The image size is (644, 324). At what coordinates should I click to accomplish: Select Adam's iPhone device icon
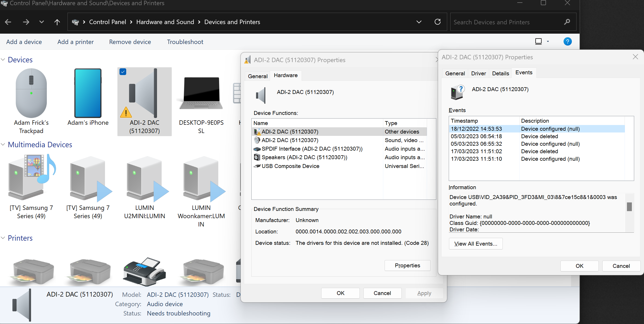[88, 93]
